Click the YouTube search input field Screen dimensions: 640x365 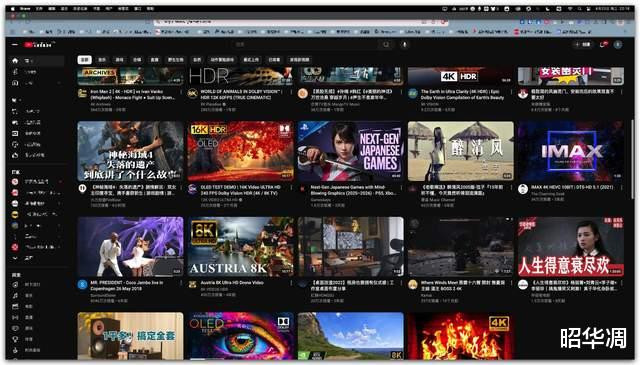(306, 45)
